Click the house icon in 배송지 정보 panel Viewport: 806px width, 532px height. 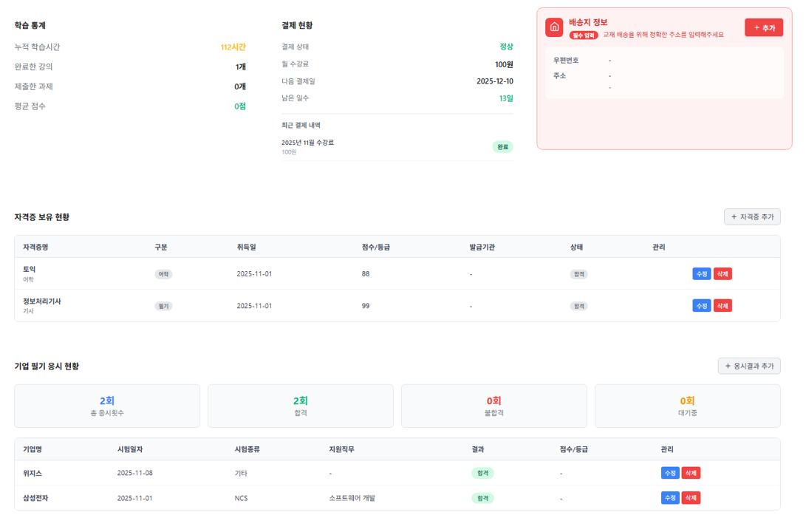(x=554, y=27)
